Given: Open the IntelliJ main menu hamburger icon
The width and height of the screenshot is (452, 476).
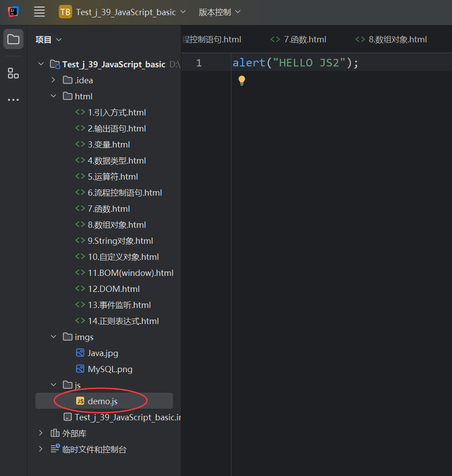Looking at the screenshot, I should [x=39, y=12].
